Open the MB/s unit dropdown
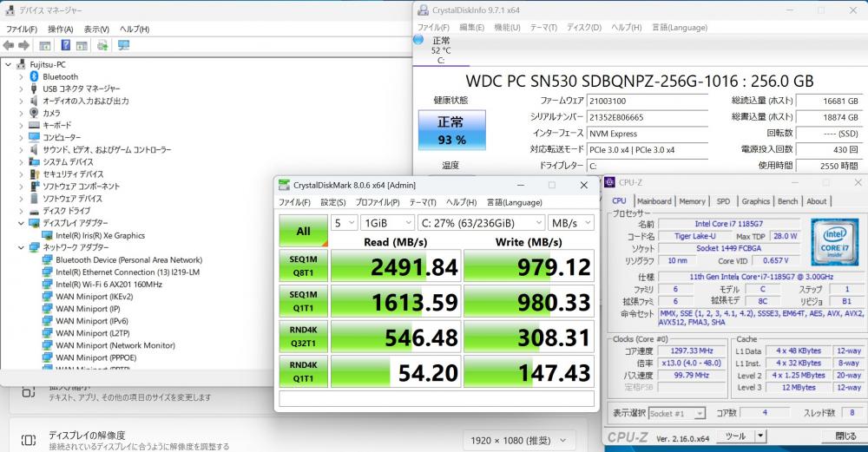Image resolution: width=868 pixels, height=452 pixels. 571,223
